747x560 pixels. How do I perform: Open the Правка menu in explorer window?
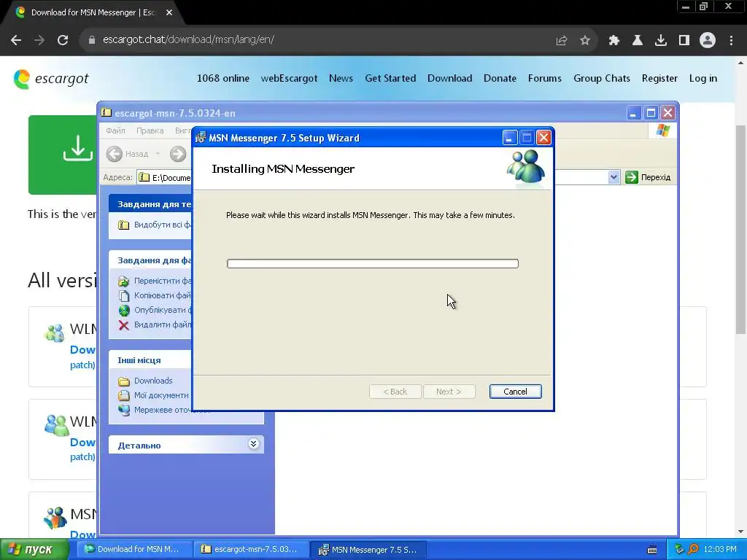150,131
